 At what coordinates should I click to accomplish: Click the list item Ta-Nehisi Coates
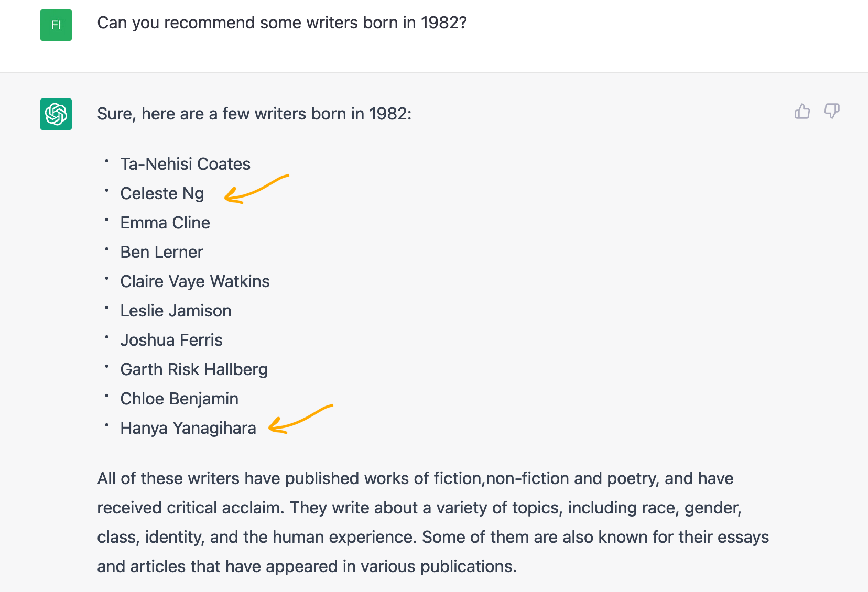pyautogui.click(x=186, y=164)
